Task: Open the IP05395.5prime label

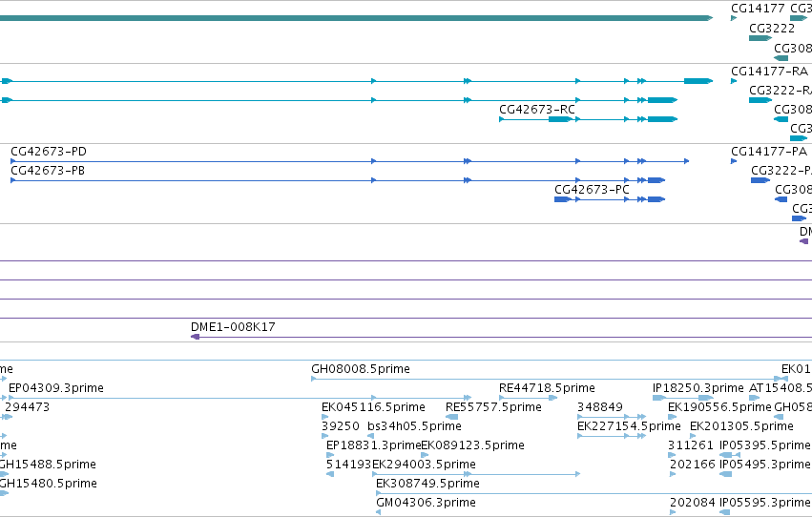Action: coord(764,445)
